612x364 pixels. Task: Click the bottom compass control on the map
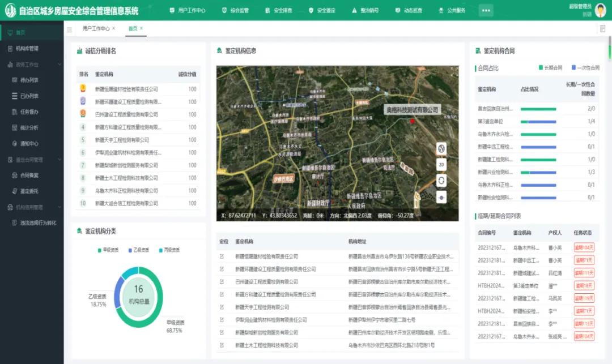[x=441, y=197]
